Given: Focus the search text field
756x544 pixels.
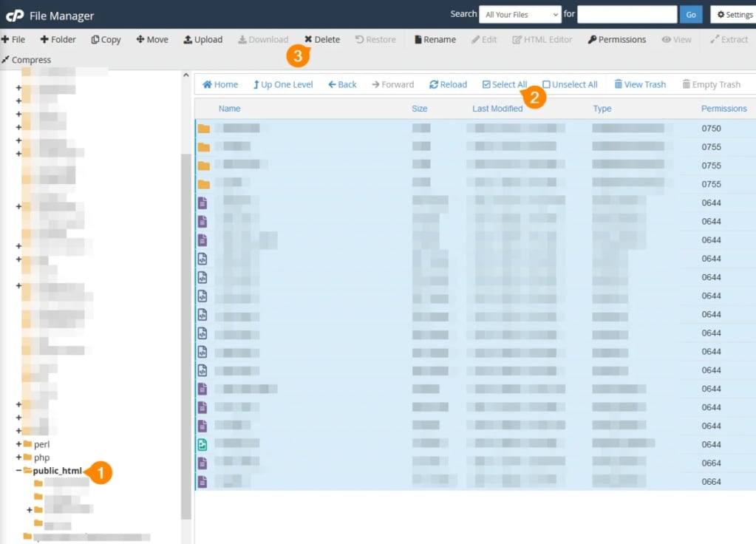Looking at the screenshot, I should (x=627, y=15).
